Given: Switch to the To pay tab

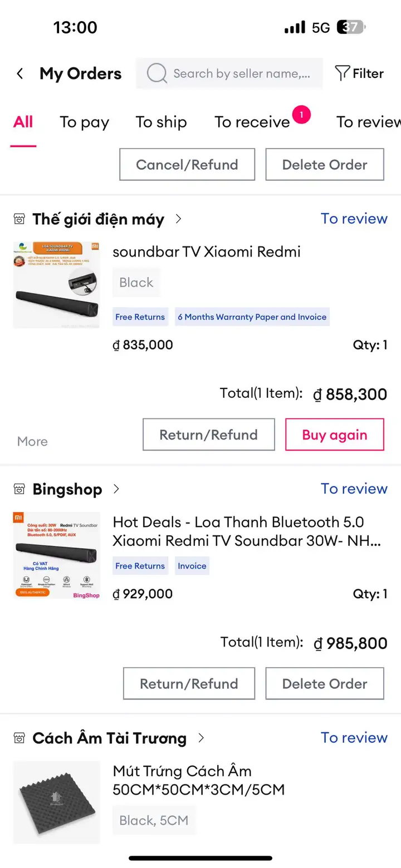Looking at the screenshot, I should point(85,122).
